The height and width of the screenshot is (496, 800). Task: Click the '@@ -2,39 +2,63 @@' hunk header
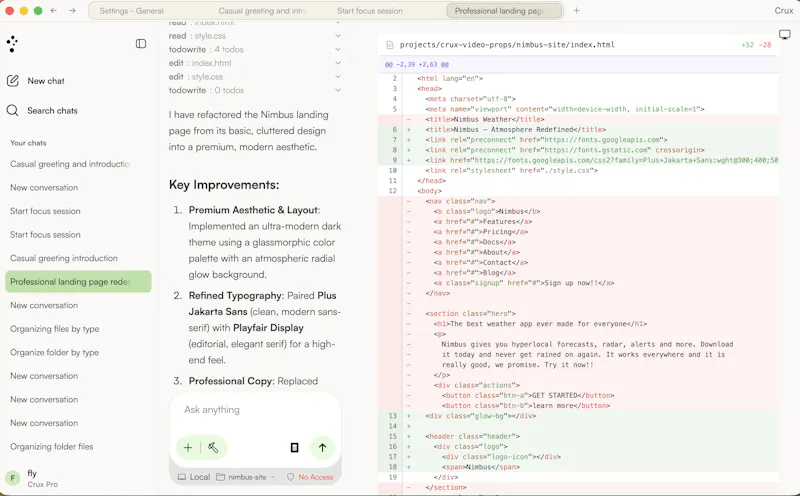click(417, 65)
